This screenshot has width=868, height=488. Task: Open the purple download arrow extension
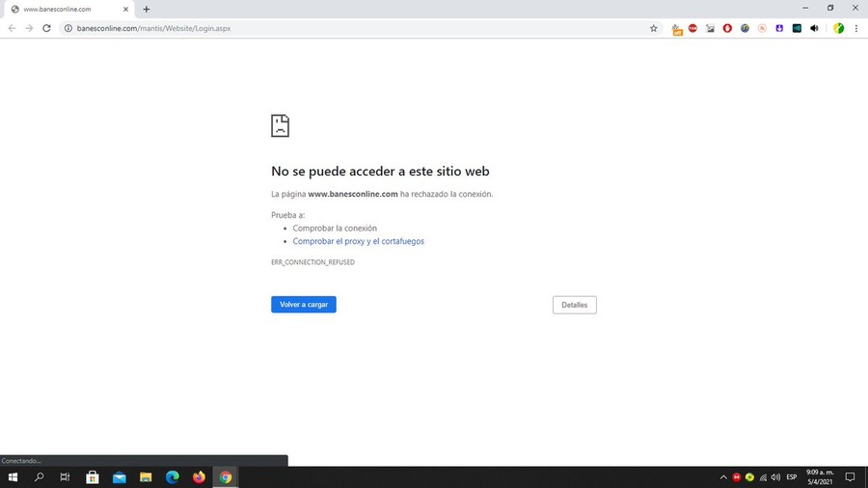pyautogui.click(x=779, y=28)
